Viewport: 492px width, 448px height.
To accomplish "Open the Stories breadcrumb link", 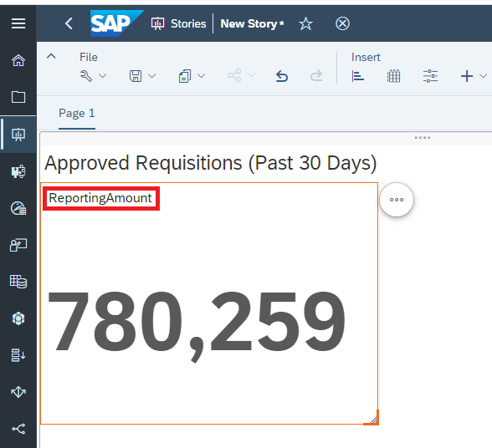I will [188, 24].
